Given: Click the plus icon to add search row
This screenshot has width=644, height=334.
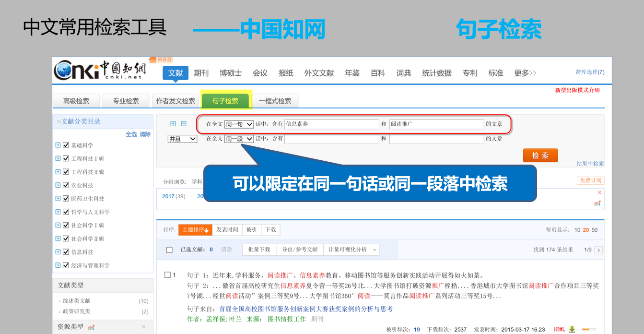Looking at the screenshot, I should [x=173, y=123].
